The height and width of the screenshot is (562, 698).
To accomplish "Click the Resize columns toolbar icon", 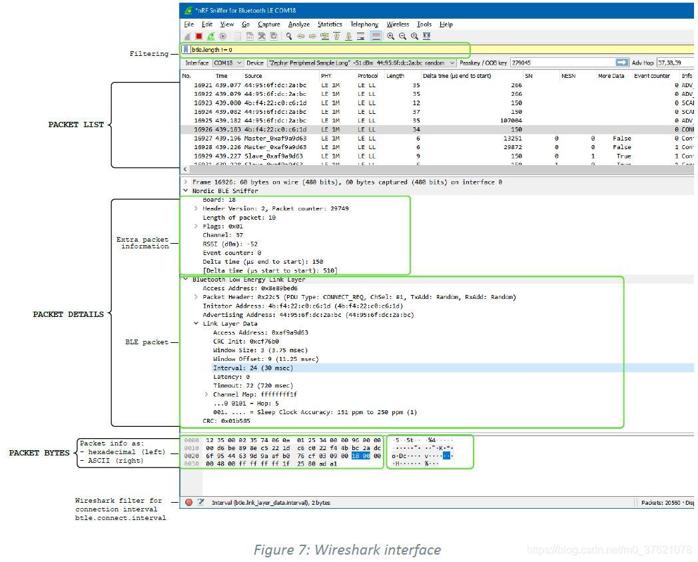I will pyautogui.click(x=426, y=37).
